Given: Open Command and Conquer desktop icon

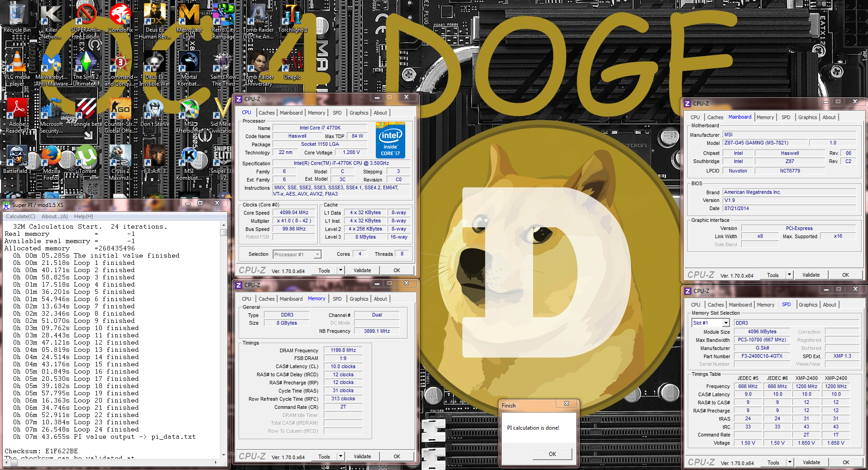Looking at the screenshot, I should [120, 68].
